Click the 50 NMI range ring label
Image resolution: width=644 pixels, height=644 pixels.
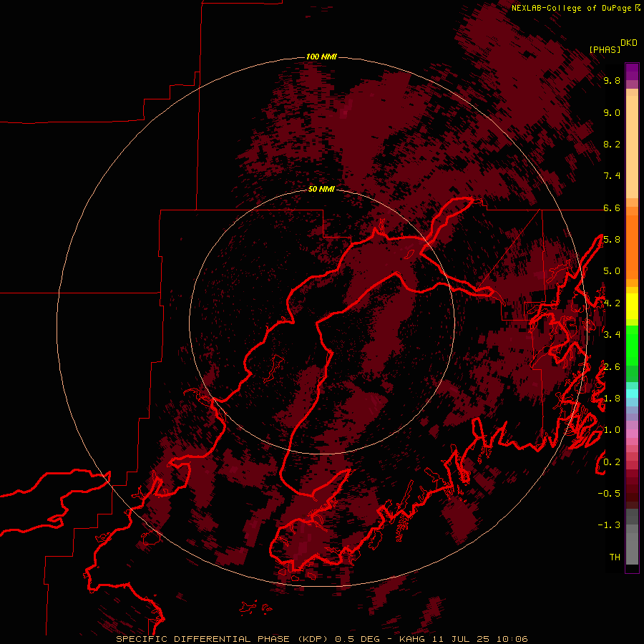tap(321, 189)
